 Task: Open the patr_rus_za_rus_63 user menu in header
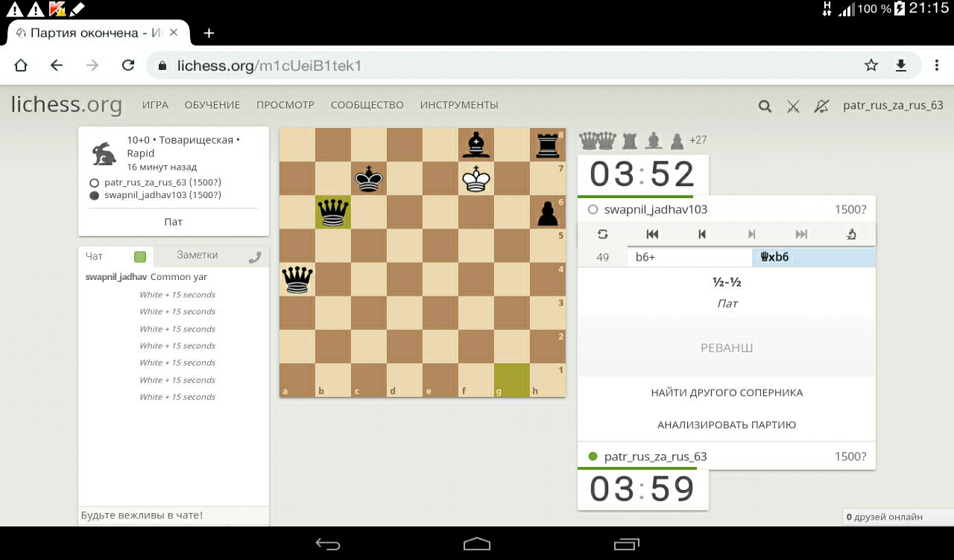(893, 105)
